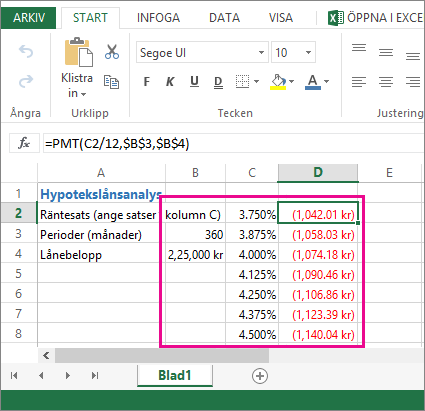This screenshot has width=425, height=411.
Task: Go to previous sheet navigation arrow
Action: 41,376
